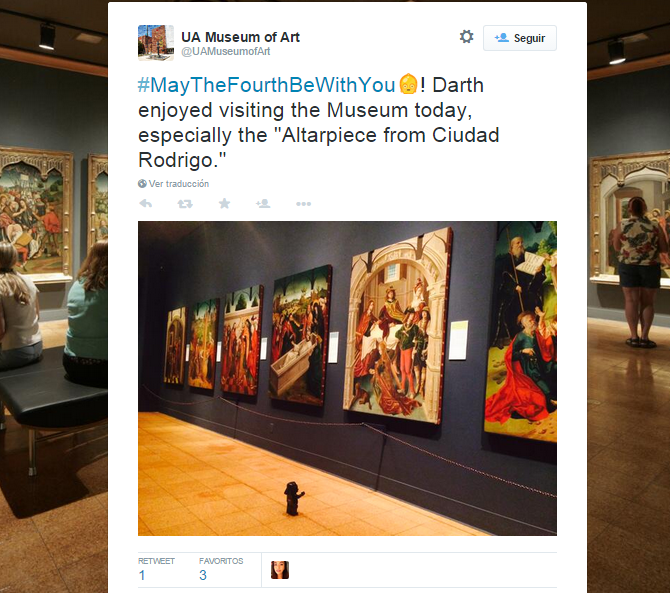The image size is (670, 593).
Task: View the favoritos count
Action: (x=203, y=575)
